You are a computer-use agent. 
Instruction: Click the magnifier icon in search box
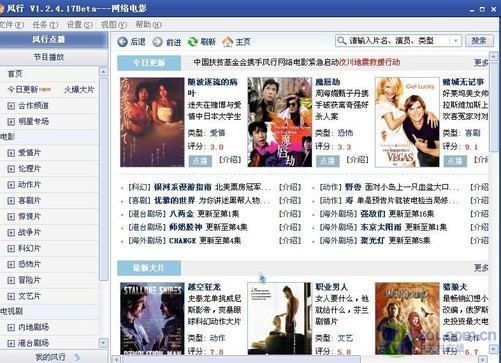[x=341, y=41]
